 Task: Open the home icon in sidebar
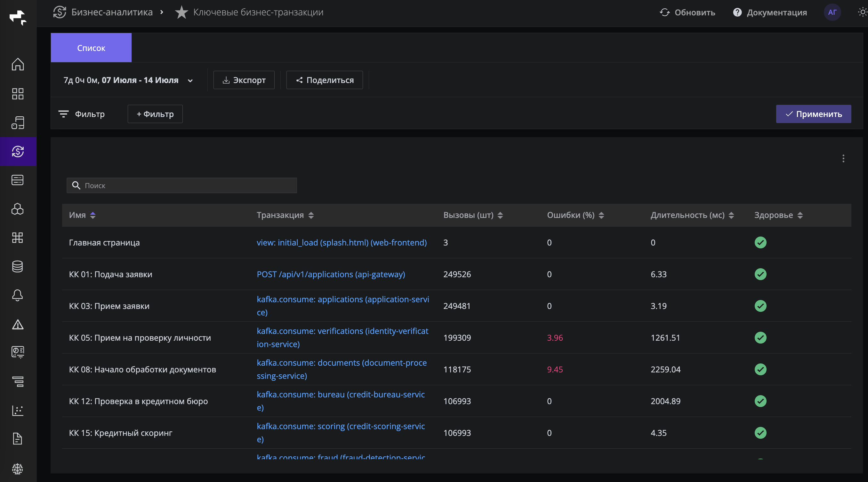[18, 64]
